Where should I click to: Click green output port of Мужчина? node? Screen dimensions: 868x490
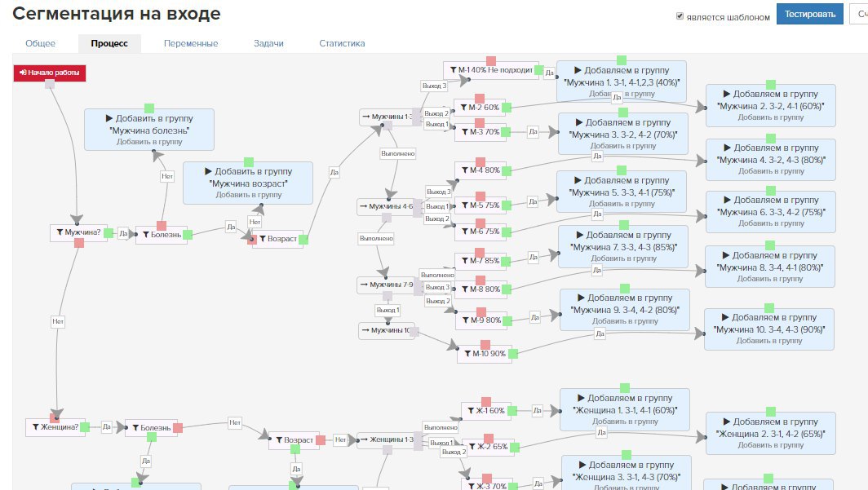[x=108, y=233]
